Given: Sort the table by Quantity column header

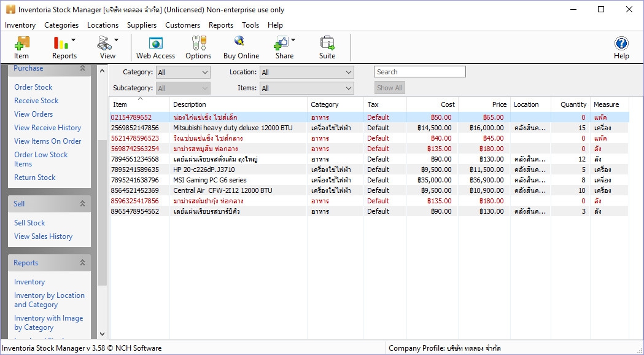Looking at the screenshot, I should pyautogui.click(x=573, y=104).
